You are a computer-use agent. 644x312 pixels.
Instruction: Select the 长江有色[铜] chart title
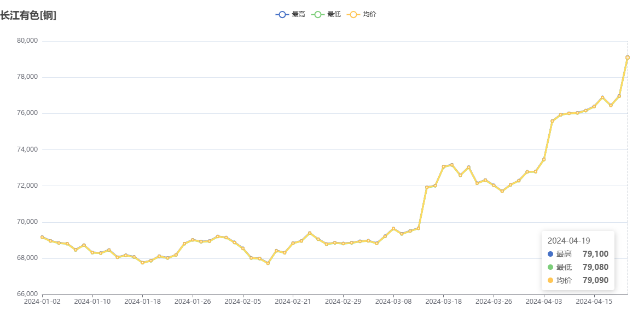[x=28, y=15]
